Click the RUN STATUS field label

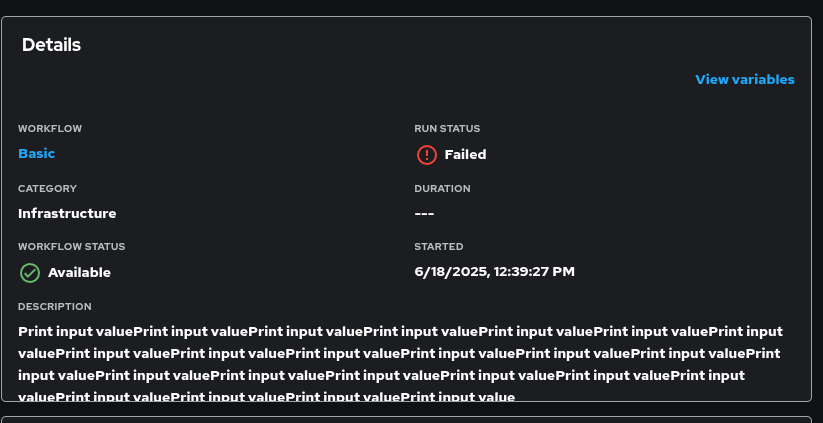click(447, 129)
